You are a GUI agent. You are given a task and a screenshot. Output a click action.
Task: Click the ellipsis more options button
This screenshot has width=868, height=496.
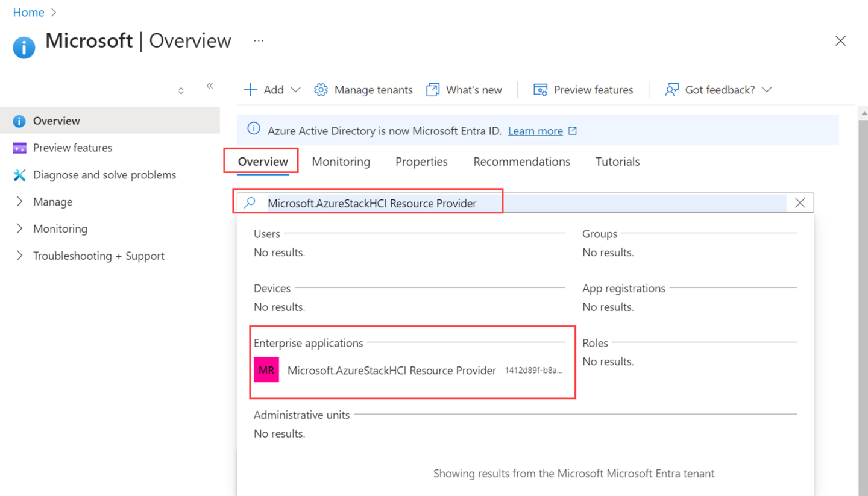click(259, 41)
